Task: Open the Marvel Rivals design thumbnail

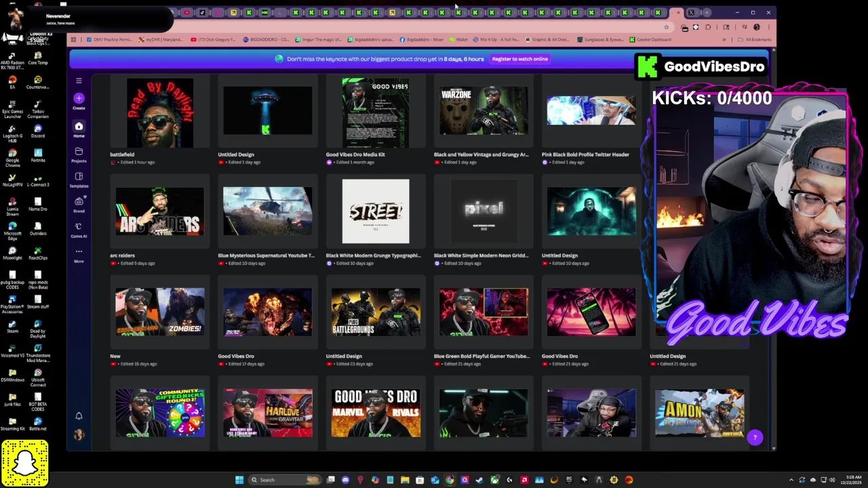Action: pyautogui.click(x=376, y=413)
